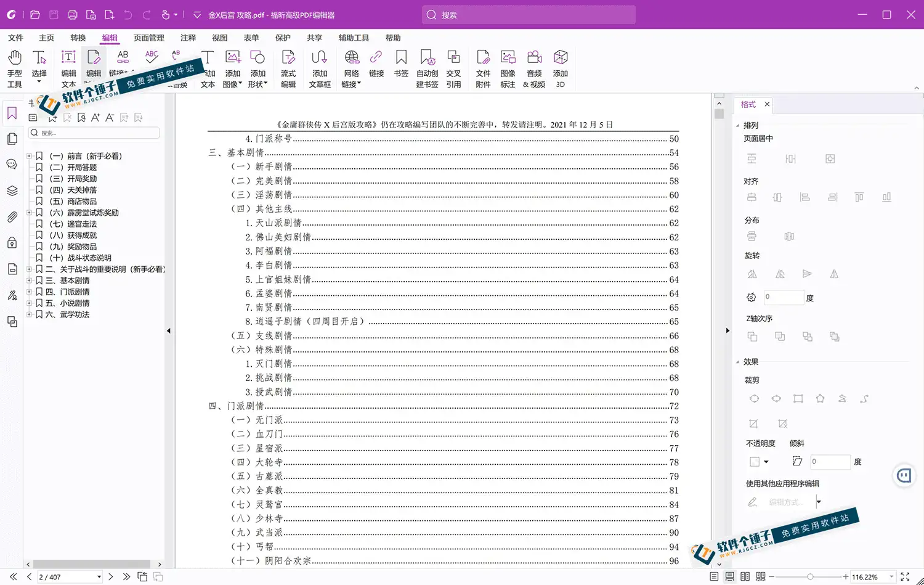Screen dimensions: 924x585
Task: Click the zoom slider handle
Action: 810,577
